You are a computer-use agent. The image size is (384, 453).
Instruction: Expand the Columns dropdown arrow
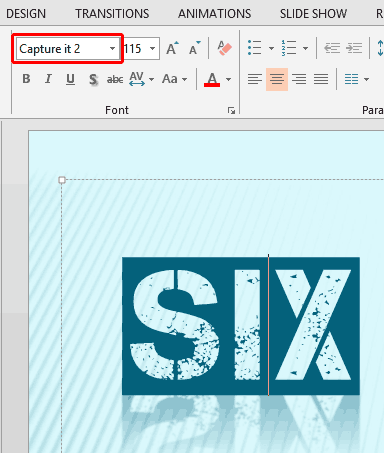click(x=366, y=79)
